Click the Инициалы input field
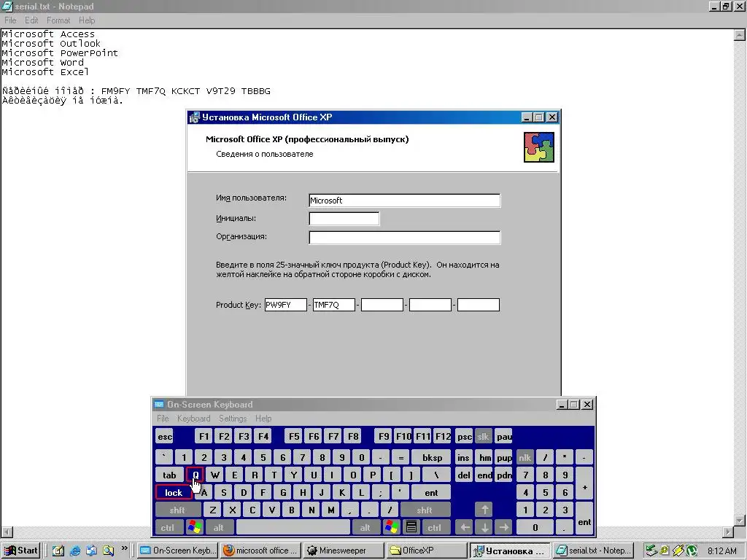Viewport: 747px width, 560px height. [x=344, y=219]
